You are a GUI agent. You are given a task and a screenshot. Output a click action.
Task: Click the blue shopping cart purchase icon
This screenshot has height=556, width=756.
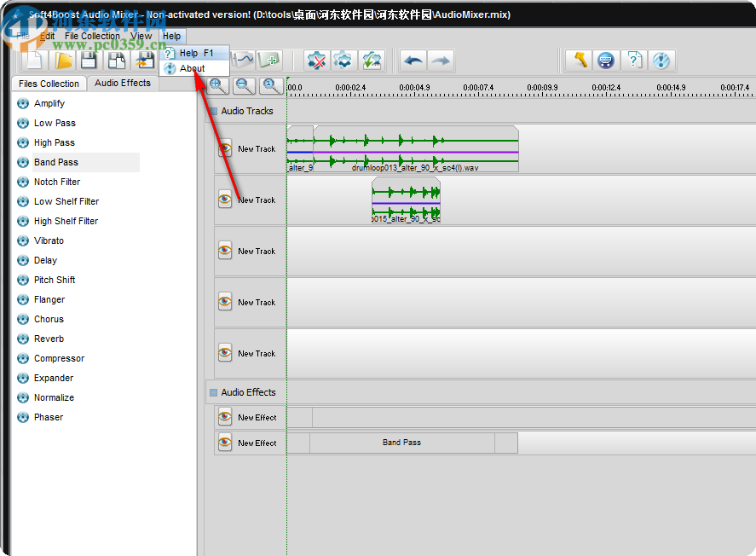point(606,61)
